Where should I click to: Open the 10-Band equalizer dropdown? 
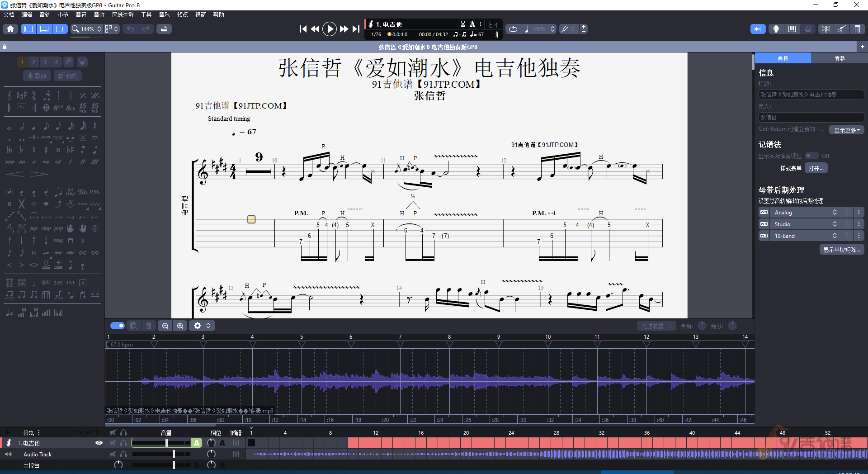coord(805,236)
